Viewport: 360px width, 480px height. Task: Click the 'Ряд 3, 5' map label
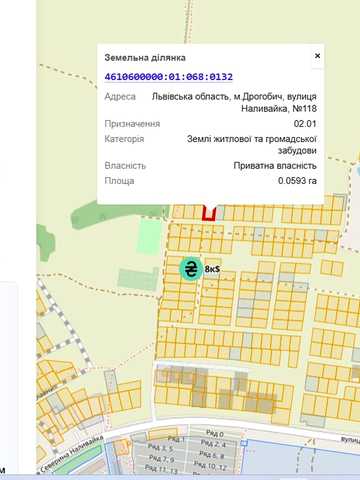coord(161,448)
